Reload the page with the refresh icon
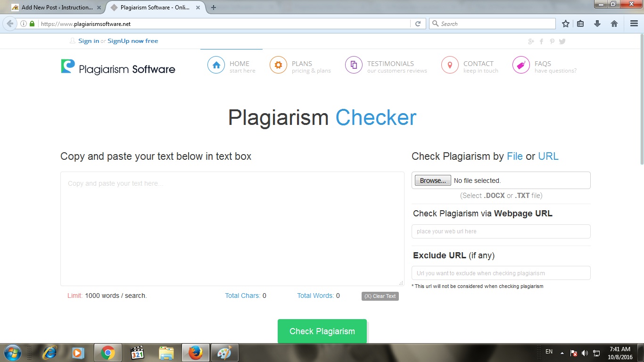This screenshot has height=362, width=644. pyautogui.click(x=418, y=24)
